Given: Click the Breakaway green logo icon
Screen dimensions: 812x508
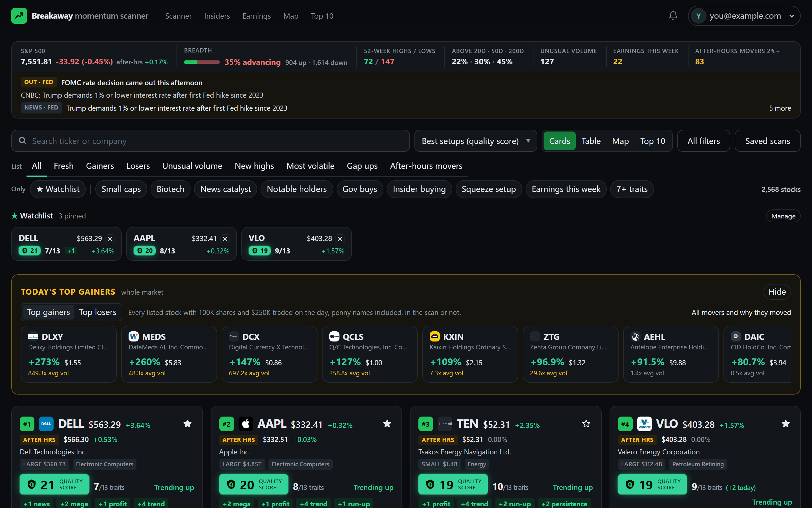Looking at the screenshot, I should pos(19,16).
